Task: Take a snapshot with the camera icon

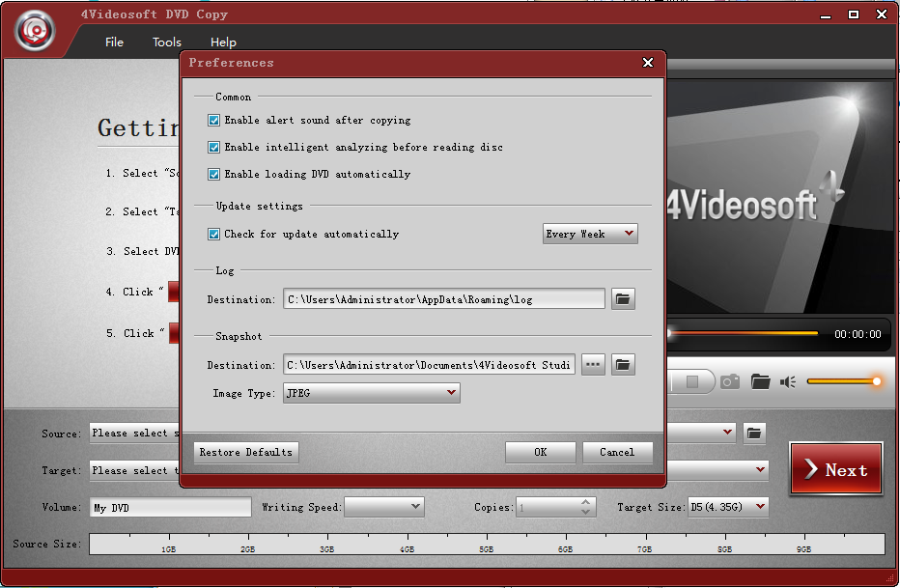Action: coord(730,381)
